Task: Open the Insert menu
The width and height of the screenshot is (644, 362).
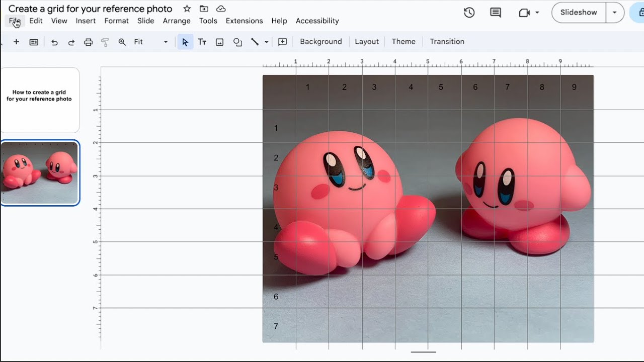Action: click(86, 21)
